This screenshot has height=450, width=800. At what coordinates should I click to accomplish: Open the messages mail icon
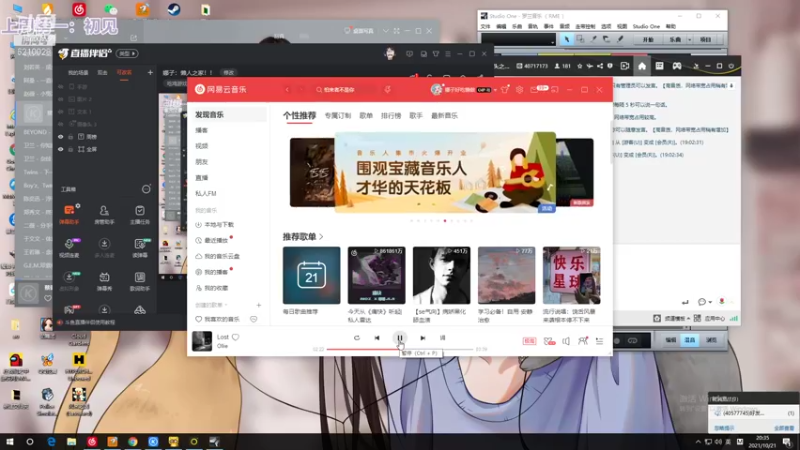pyautogui.click(x=534, y=89)
